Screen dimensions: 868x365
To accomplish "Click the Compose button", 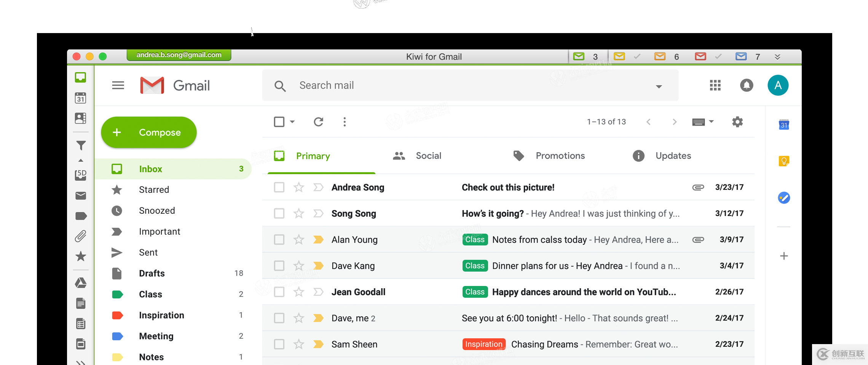I will click(x=149, y=132).
